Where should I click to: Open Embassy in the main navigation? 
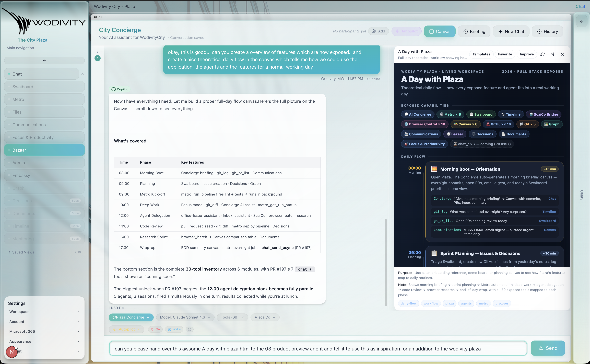click(x=44, y=176)
